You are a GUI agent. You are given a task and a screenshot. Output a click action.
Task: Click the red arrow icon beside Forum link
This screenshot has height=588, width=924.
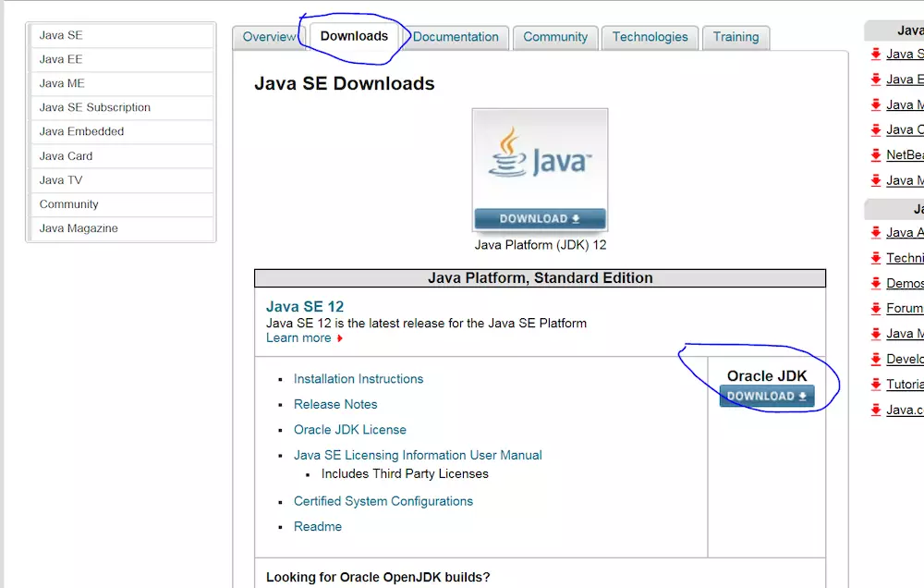click(876, 308)
